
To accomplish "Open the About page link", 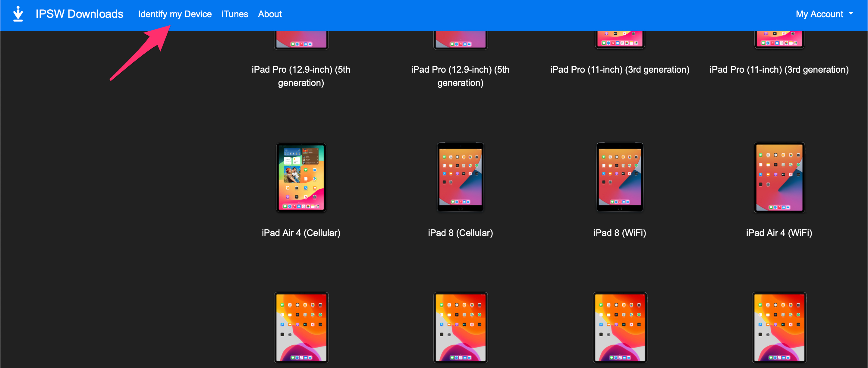I will 269,14.
